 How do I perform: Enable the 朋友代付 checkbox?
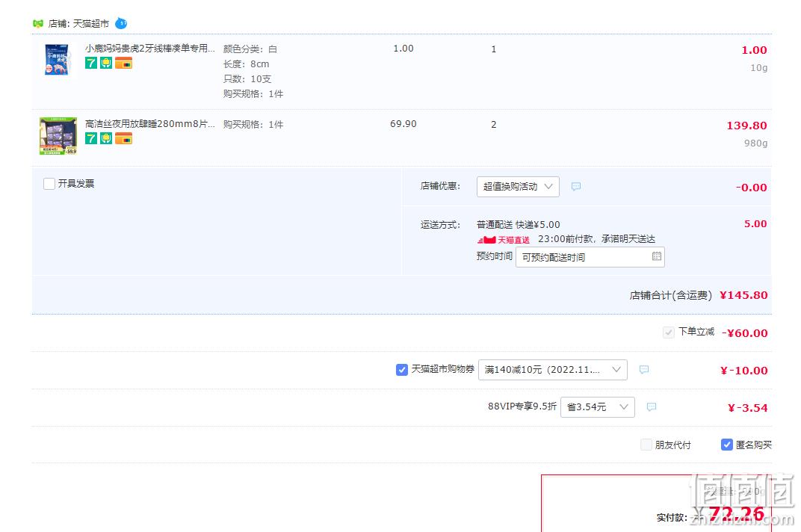[x=646, y=445]
